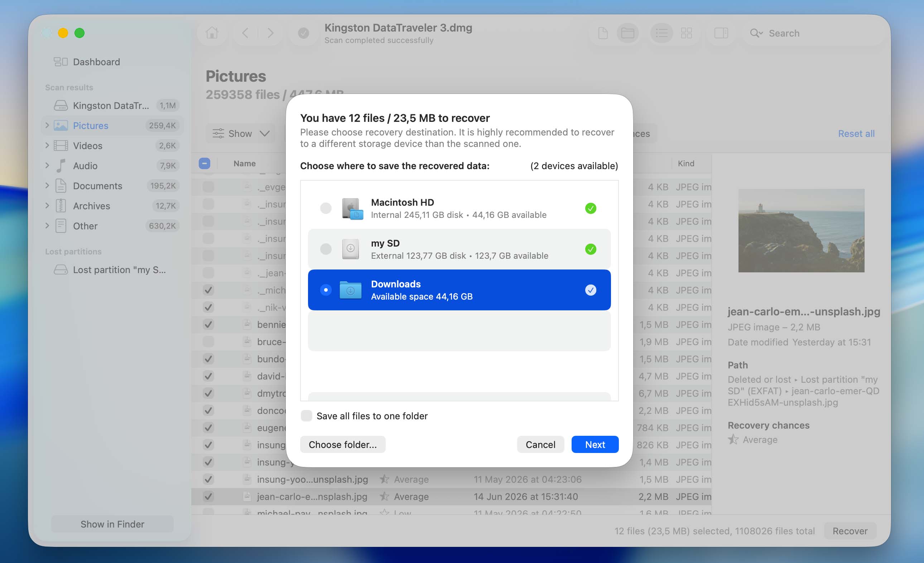The height and width of the screenshot is (563, 924).
Task: Switch to grid view icon
Action: coord(686,33)
